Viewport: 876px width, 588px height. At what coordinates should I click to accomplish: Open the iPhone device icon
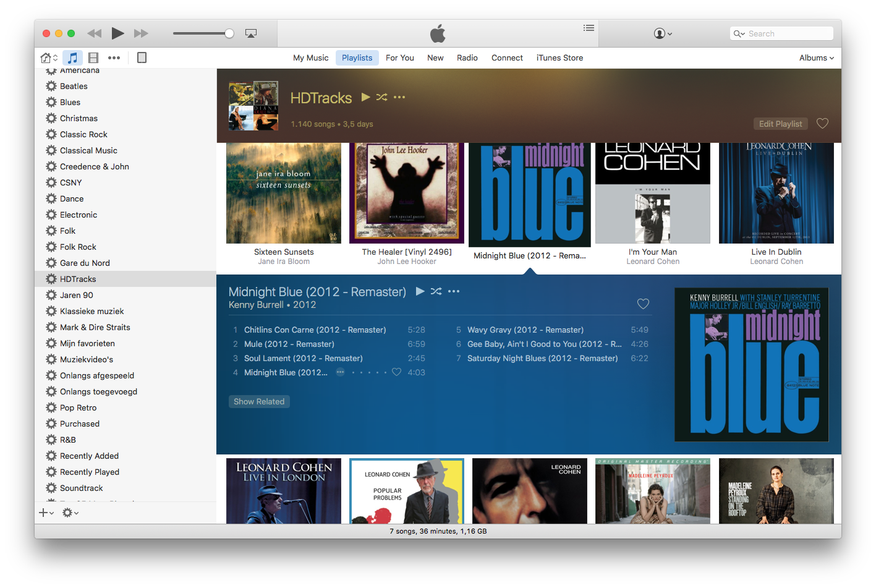click(x=142, y=58)
